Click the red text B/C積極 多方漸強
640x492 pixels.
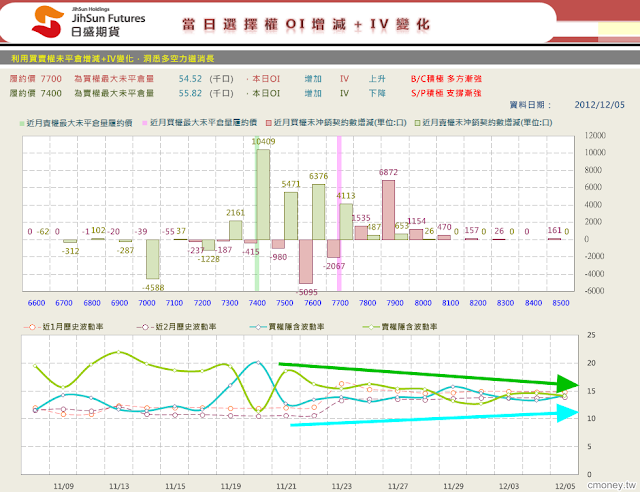pos(446,79)
